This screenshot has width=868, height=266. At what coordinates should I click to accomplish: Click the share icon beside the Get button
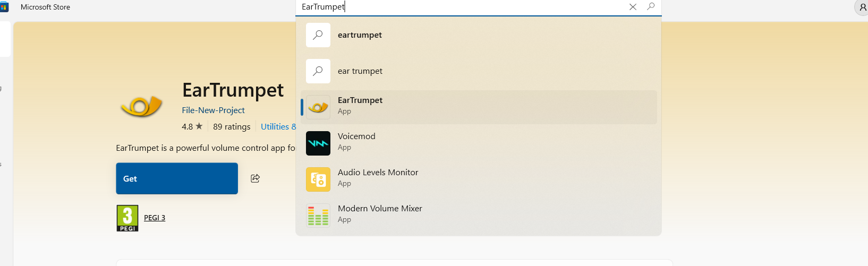[x=256, y=178]
